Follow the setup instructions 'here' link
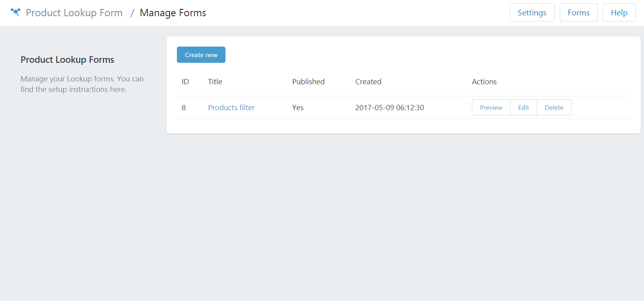 pyautogui.click(x=117, y=89)
